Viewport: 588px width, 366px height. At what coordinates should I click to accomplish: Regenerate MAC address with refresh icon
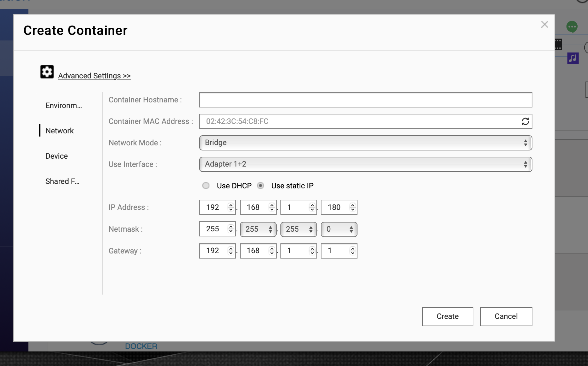tap(525, 121)
